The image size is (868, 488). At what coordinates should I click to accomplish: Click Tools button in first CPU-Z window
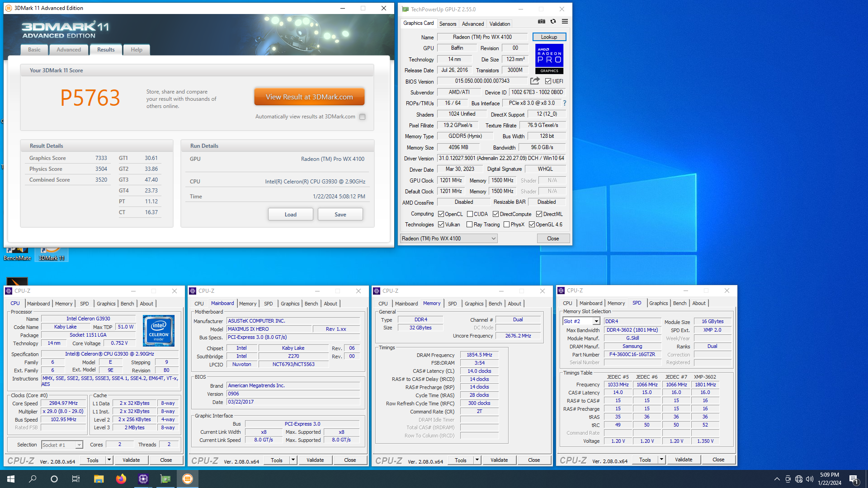93,460
